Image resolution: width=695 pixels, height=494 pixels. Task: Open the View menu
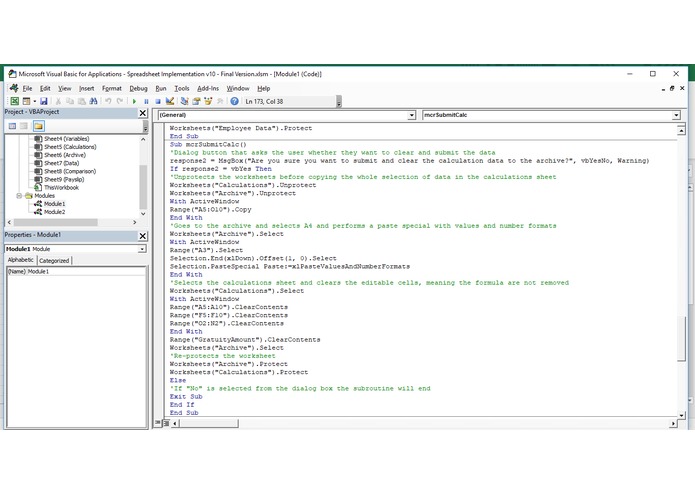coord(64,89)
